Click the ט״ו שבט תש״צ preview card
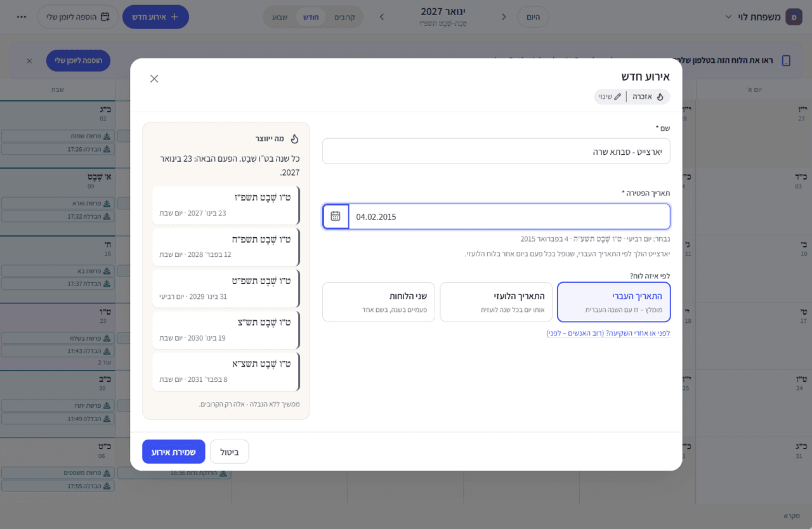The image size is (812, 529). [x=226, y=330]
